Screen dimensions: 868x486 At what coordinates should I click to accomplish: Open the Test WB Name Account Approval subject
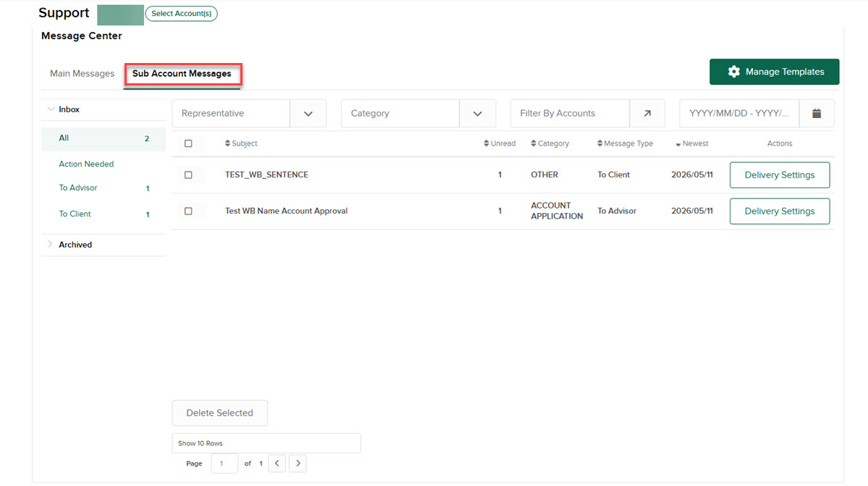point(286,211)
